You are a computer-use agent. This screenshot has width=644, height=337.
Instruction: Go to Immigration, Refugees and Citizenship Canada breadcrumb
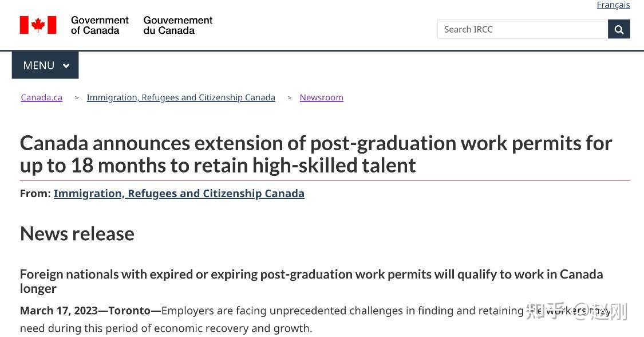pyautogui.click(x=181, y=97)
